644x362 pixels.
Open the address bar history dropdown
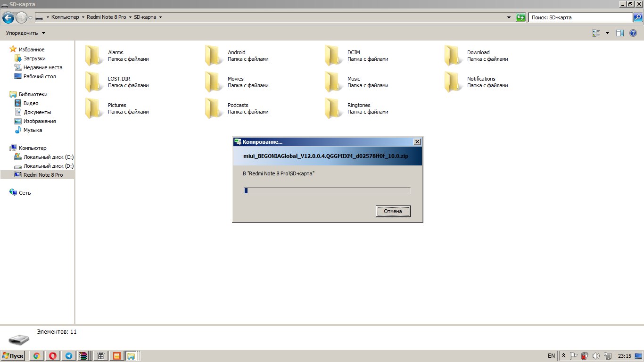coord(509,17)
